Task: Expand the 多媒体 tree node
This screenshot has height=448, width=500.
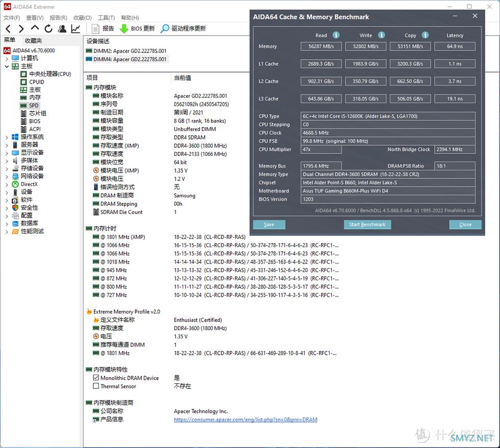Action: pyautogui.click(x=7, y=161)
